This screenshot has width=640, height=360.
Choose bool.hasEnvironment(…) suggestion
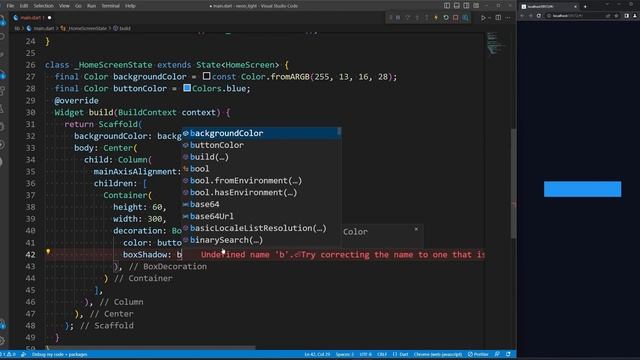pos(261,192)
